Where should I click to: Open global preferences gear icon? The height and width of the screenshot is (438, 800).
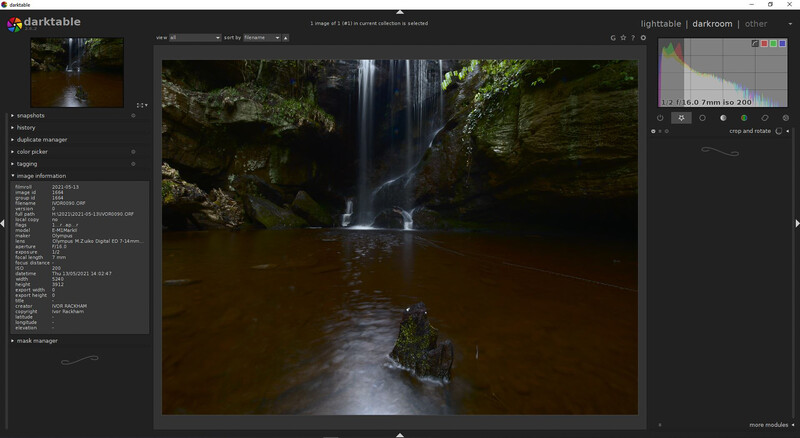pyautogui.click(x=643, y=38)
